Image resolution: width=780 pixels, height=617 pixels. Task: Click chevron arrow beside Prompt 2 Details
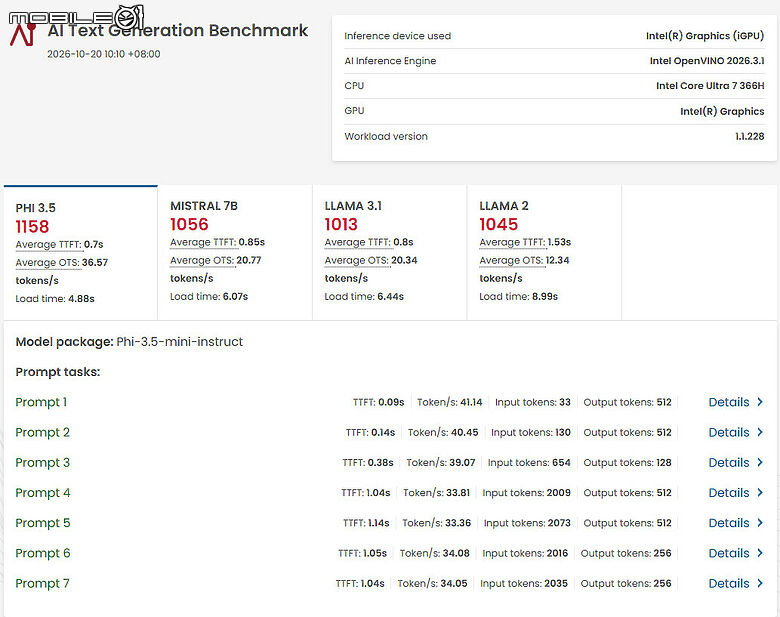click(x=760, y=432)
